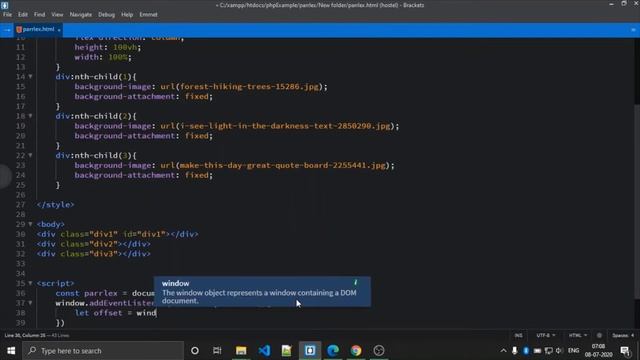The image size is (640, 360).
Task: Open Cortana from the taskbar
Action: (195, 351)
